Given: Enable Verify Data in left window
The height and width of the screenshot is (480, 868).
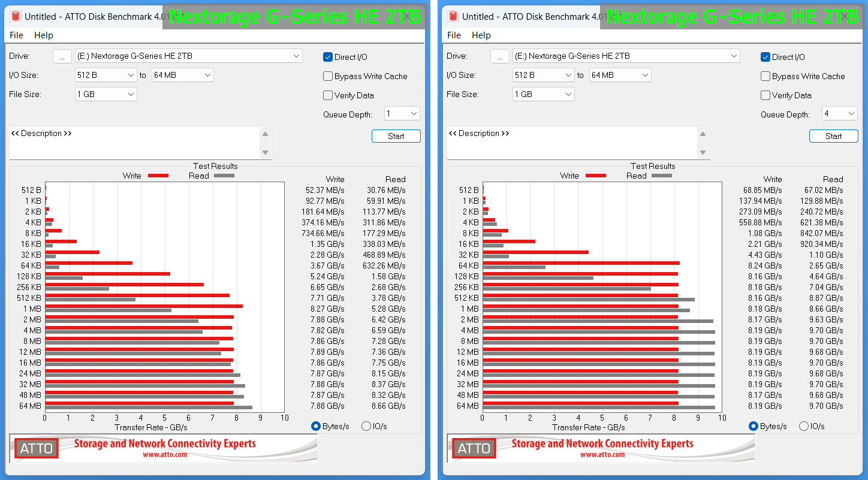Looking at the screenshot, I should coord(328,95).
